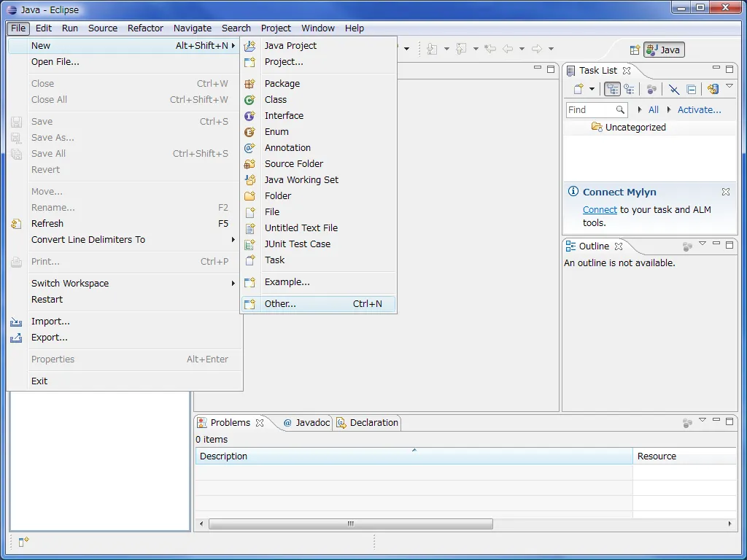Toggle Focus on Workweek in Task List
The width and height of the screenshot is (747, 560).
tap(651, 89)
